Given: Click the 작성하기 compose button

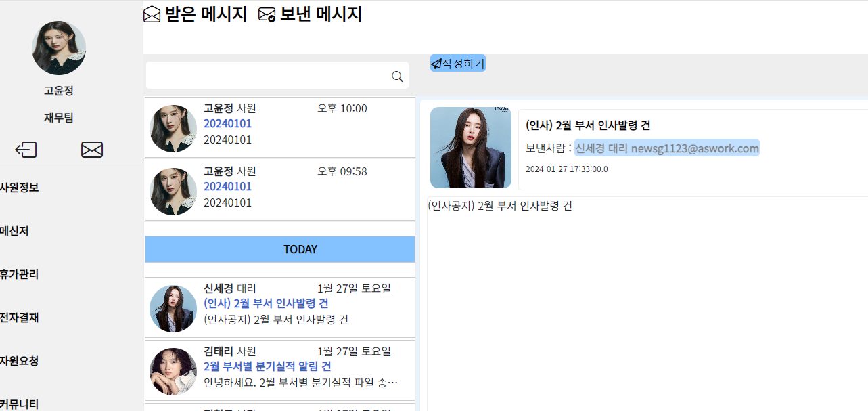Looking at the screenshot, I should coord(458,64).
